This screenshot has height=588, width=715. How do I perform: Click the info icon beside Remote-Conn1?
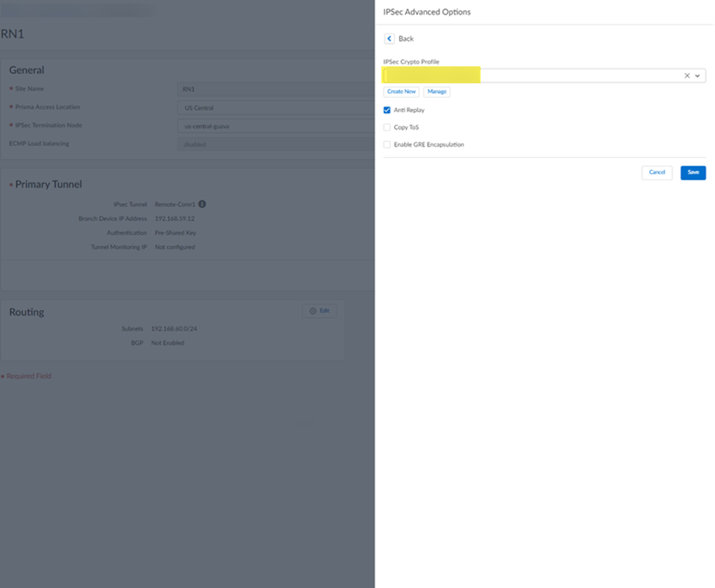tap(202, 204)
